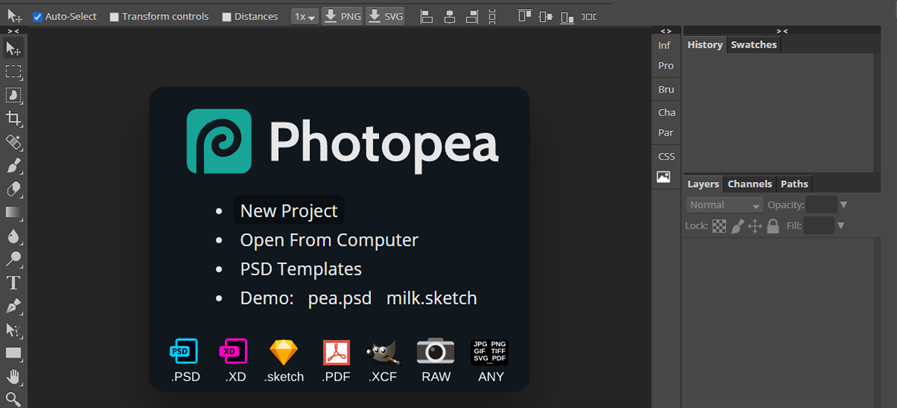This screenshot has width=897, height=408.
Task: Open the Bru brush side panel
Action: pos(666,90)
